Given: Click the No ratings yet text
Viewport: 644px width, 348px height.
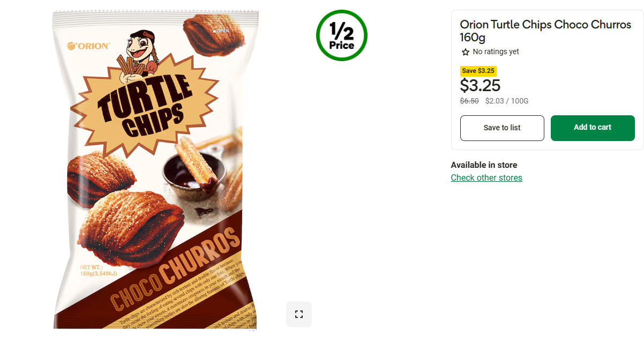Looking at the screenshot, I should (496, 52).
